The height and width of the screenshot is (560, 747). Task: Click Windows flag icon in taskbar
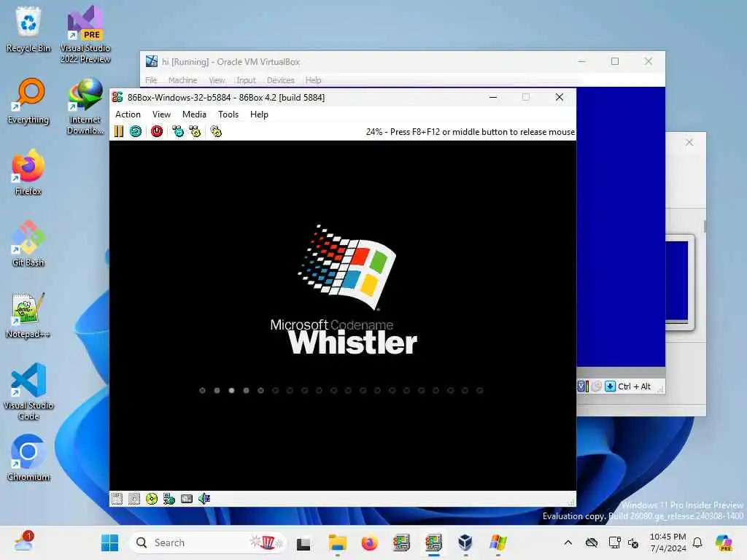pos(498,542)
